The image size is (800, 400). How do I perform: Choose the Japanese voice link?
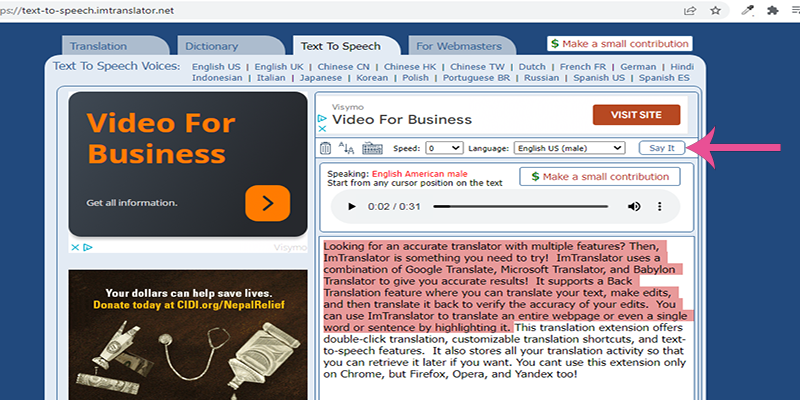pyautogui.click(x=320, y=78)
